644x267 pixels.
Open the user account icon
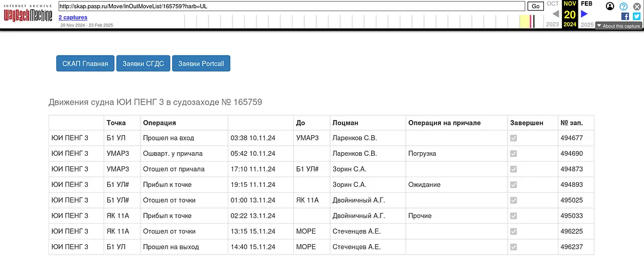[610, 6]
